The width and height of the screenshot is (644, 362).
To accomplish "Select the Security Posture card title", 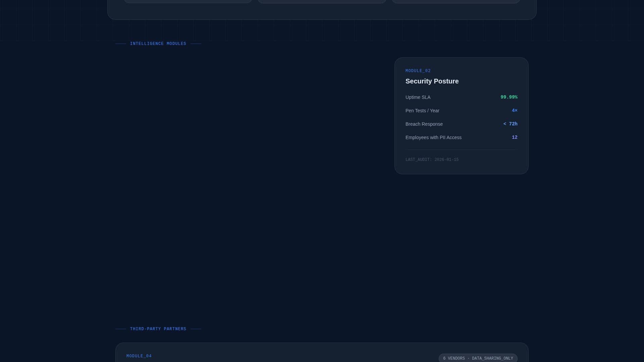I will coord(432,81).
